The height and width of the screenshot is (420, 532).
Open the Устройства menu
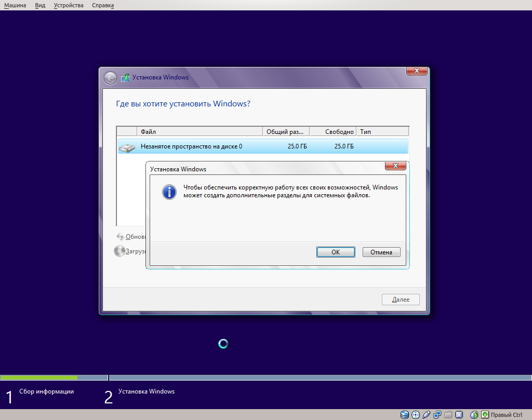point(68,5)
